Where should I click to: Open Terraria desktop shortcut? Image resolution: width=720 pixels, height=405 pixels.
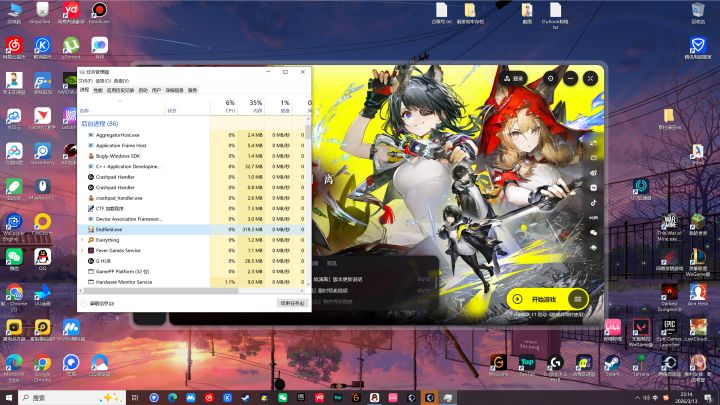click(x=641, y=366)
